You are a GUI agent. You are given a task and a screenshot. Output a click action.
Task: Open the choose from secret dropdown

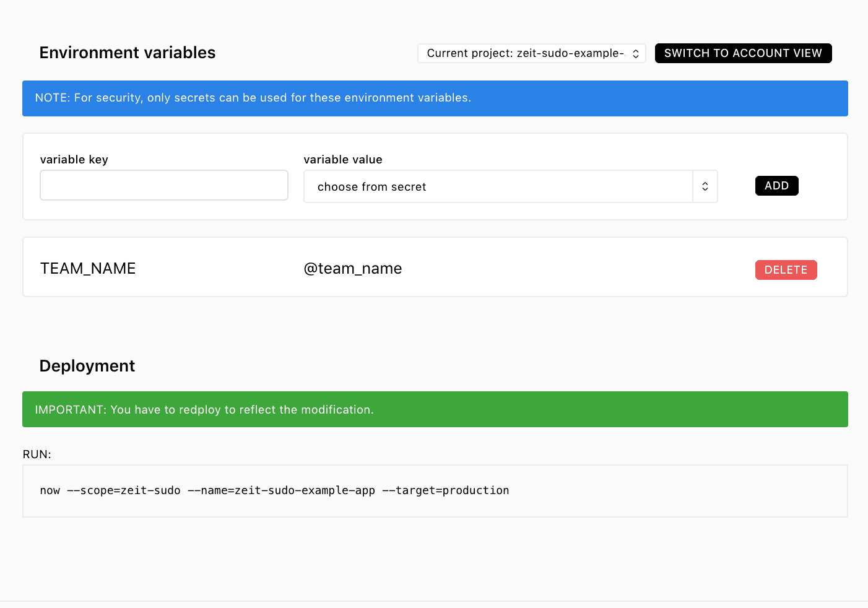pyautogui.click(x=498, y=186)
